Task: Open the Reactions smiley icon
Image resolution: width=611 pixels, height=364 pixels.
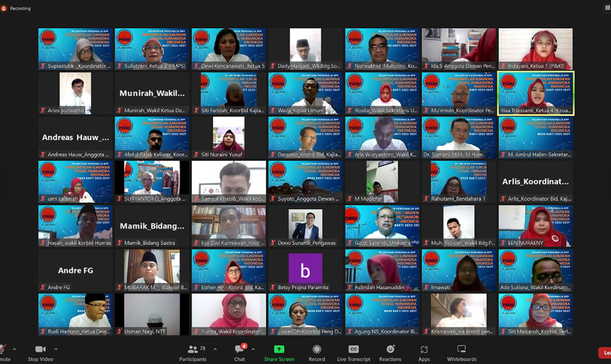Action: [390, 349]
